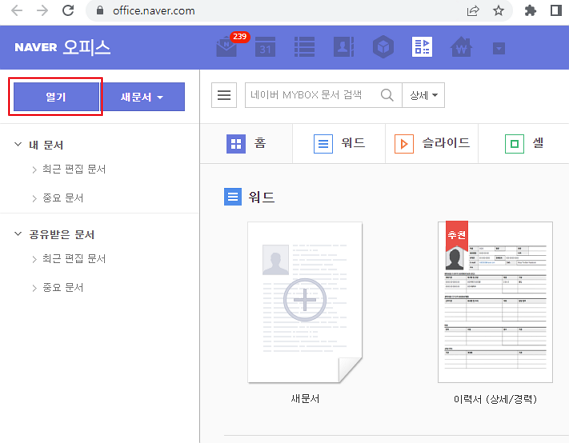Go forward with browser forward arrow
The height and width of the screenshot is (443, 569).
(x=42, y=11)
